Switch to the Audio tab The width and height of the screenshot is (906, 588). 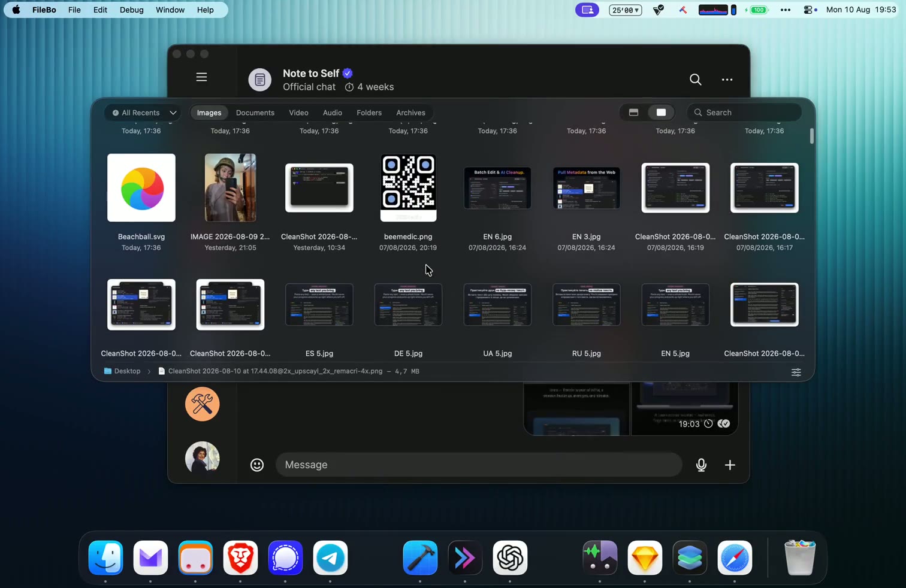click(332, 113)
